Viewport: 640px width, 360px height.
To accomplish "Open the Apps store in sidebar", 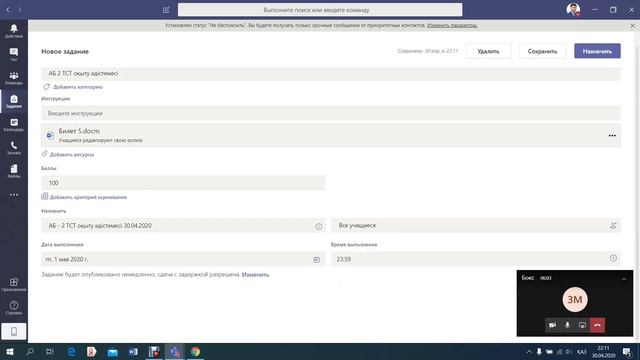I will pyautogui.click(x=13, y=284).
